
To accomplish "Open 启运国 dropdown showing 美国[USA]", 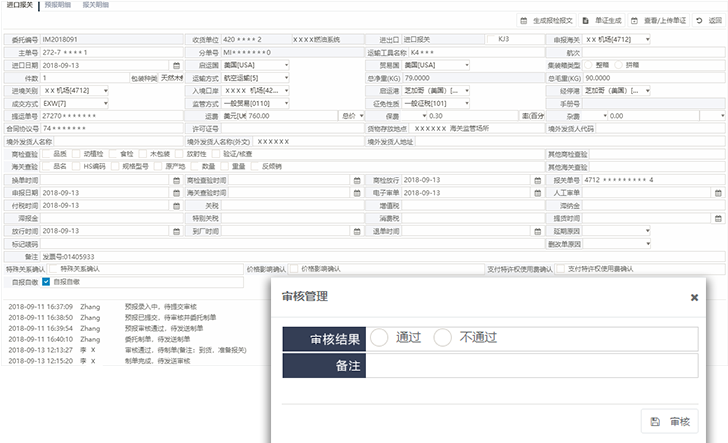I will click(x=256, y=65).
